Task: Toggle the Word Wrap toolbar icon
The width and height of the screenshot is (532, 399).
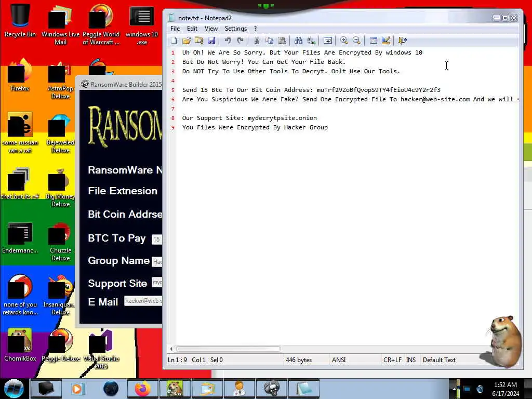Action: click(328, 41)
